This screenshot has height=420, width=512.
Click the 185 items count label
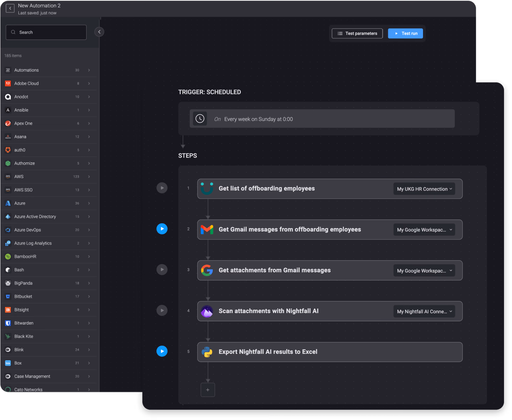(13, 56)
